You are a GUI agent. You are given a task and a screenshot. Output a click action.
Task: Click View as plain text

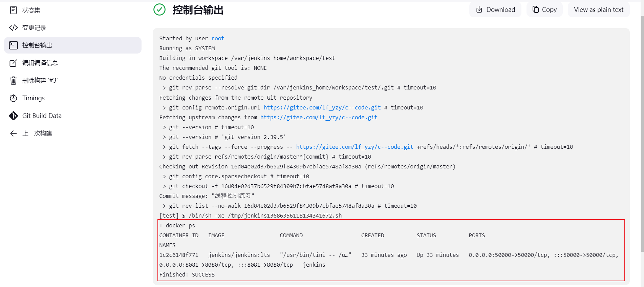599,10
